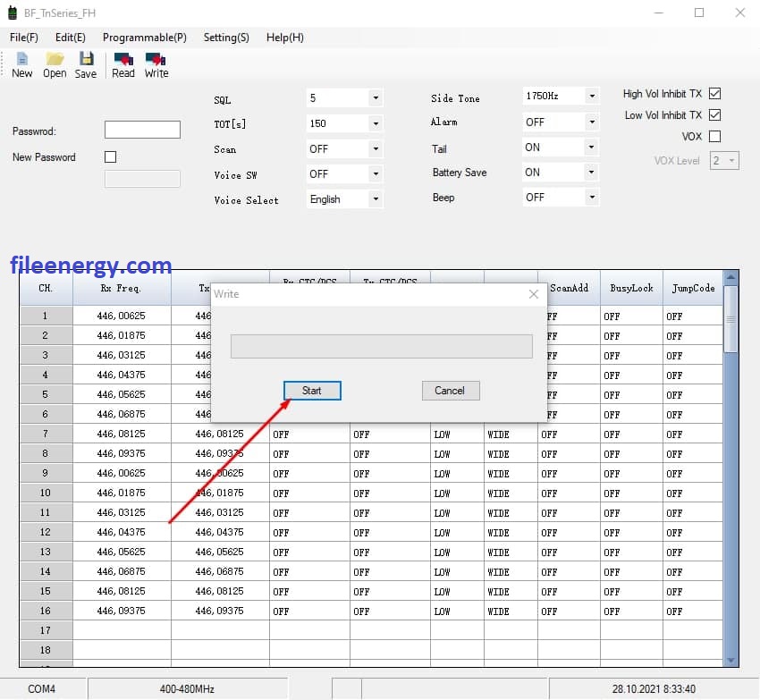Click the Start button in Write dialog

click(x=312, y=391)
